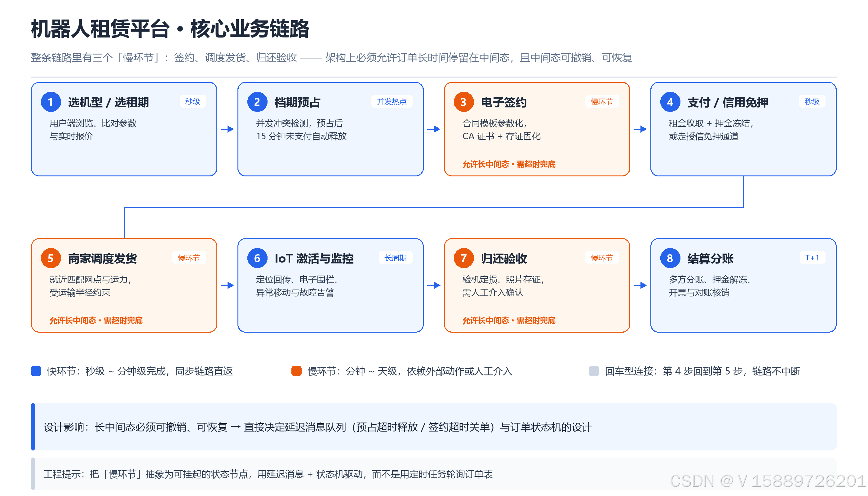Viewport: 868px width, 496px height.
Task: Click the title 选机型 / 选租期
Action: pos(109,102)
